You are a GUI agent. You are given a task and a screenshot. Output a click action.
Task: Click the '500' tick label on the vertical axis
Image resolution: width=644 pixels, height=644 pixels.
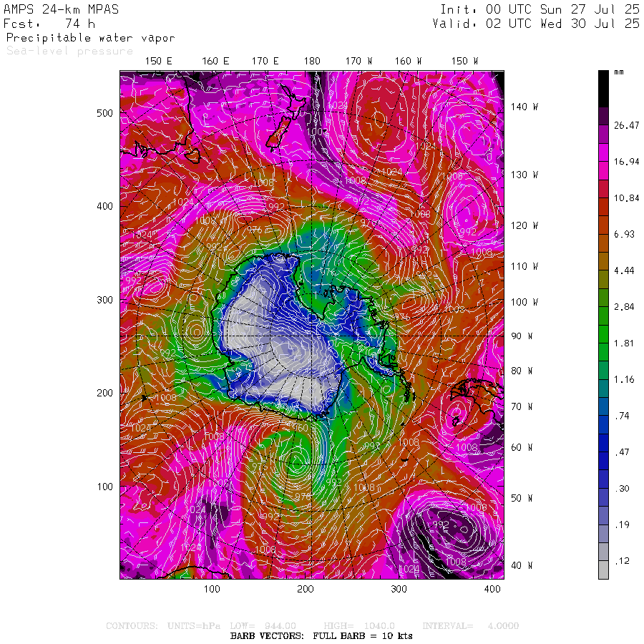point(104,113)
